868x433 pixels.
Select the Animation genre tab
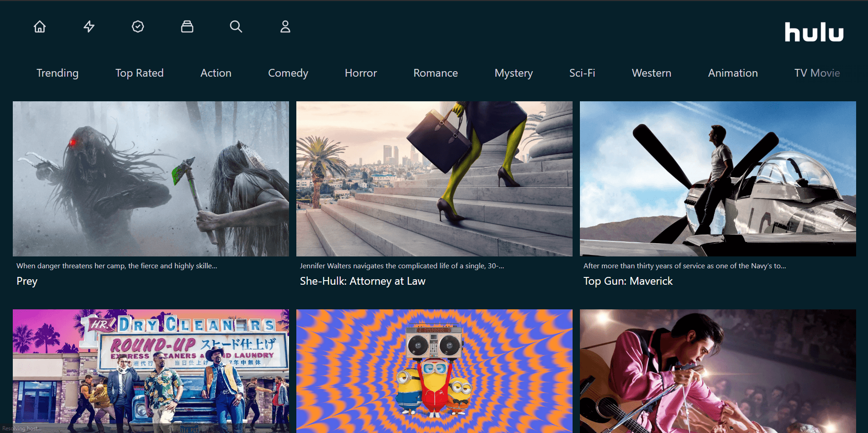tap(733, 73)
